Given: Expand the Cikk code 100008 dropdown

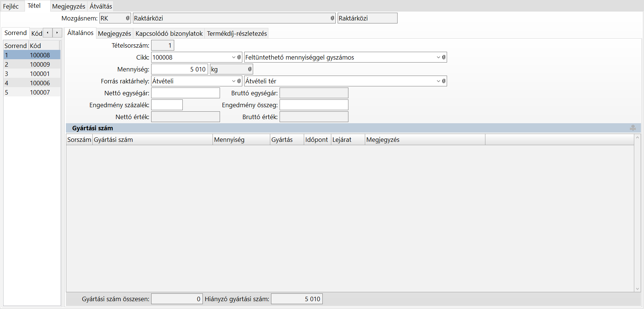Looking at the screenshot, I should point(234,57).
